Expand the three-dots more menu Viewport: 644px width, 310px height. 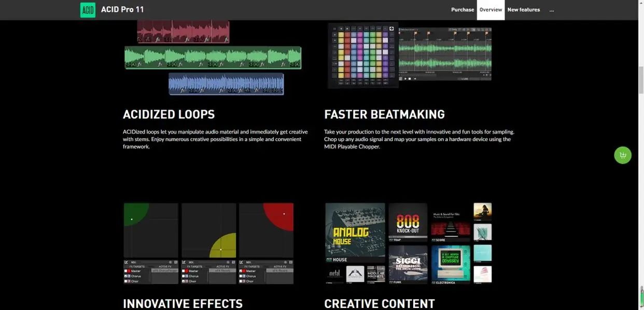552,10
